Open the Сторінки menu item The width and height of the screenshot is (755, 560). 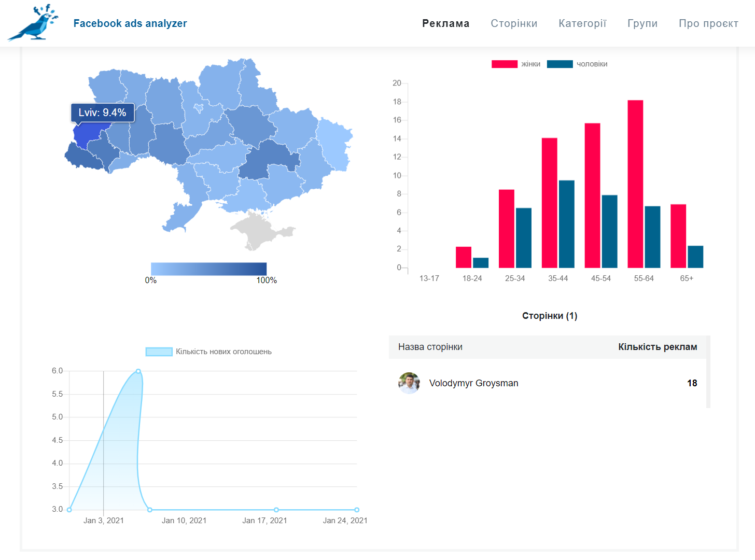pyautogui.click(x=514, y=23)
